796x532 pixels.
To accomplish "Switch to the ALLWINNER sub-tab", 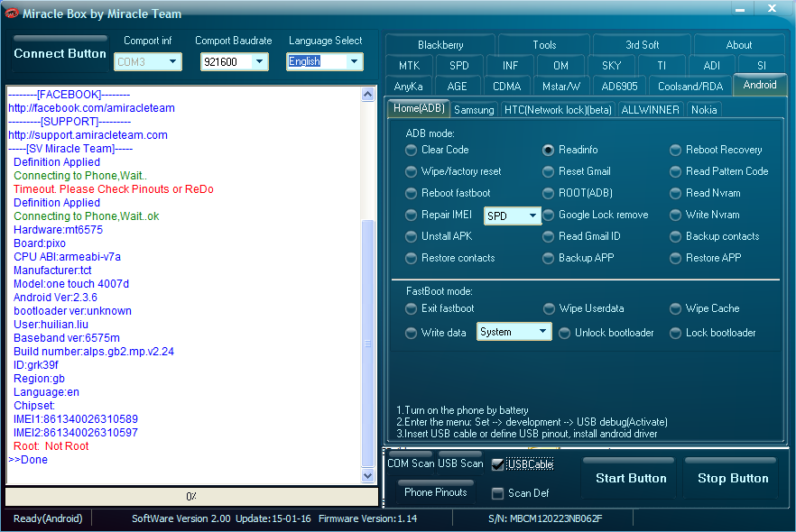I will pos(651,110).
